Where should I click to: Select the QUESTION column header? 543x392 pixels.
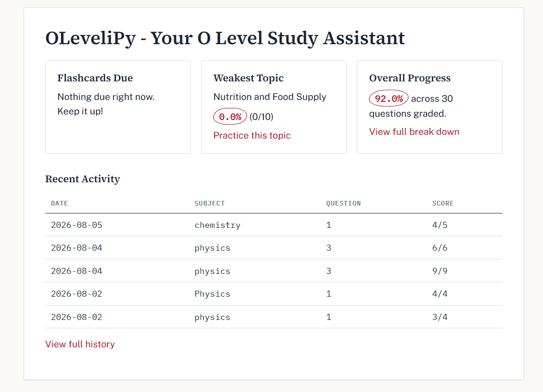pos(343,203)
